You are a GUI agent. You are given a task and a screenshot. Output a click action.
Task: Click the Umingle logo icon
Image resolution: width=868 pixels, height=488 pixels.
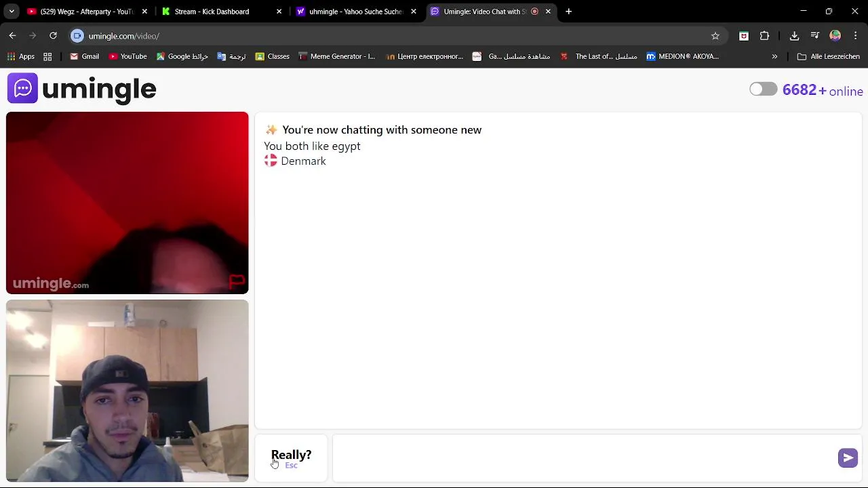tap(22, 88)
